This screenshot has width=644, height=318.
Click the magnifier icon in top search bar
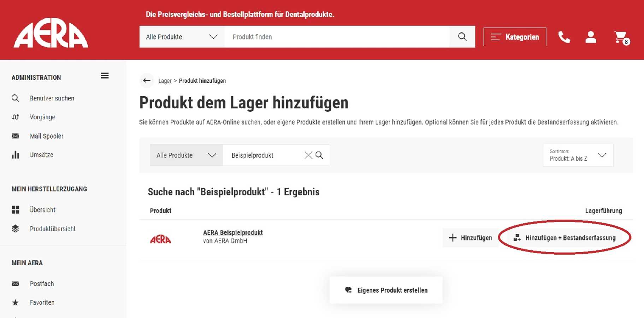coord(462,36)
